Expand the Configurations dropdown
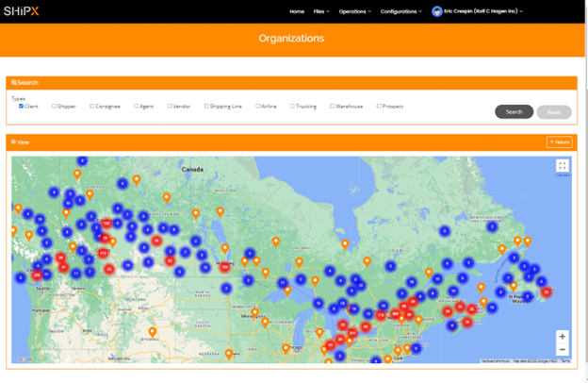588x383 pixels. [x=402, y=11]
